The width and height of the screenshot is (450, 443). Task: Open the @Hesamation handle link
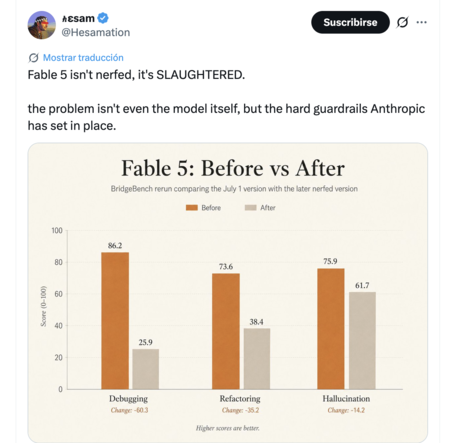(96, 32)
